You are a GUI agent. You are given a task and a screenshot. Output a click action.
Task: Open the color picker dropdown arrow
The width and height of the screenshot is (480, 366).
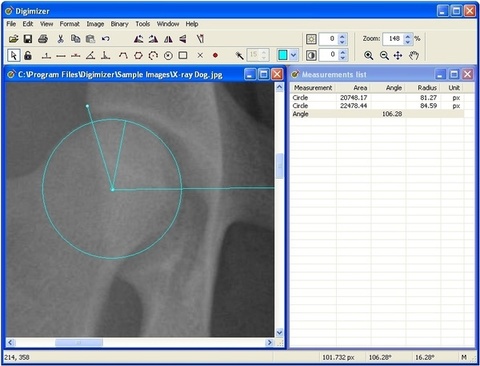(x=293, y=55)
